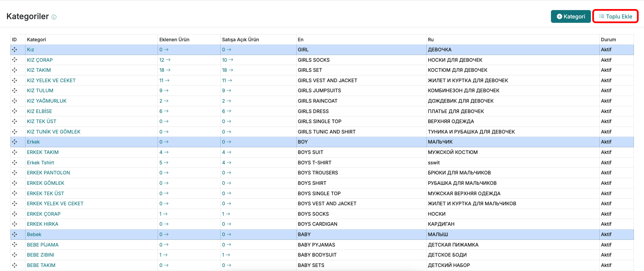Open the ERKEK PANTOLON category link
Image resolution: width=644 pixels, height=271 pixels.
coord(48,173)
